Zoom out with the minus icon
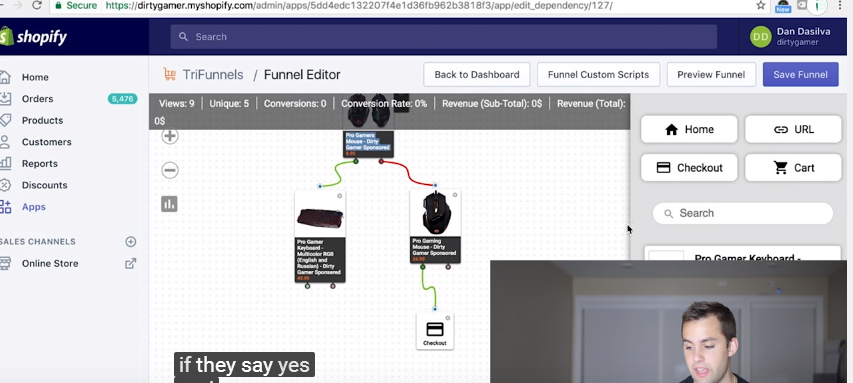853x383 pixels. click(x=170, y=170)
